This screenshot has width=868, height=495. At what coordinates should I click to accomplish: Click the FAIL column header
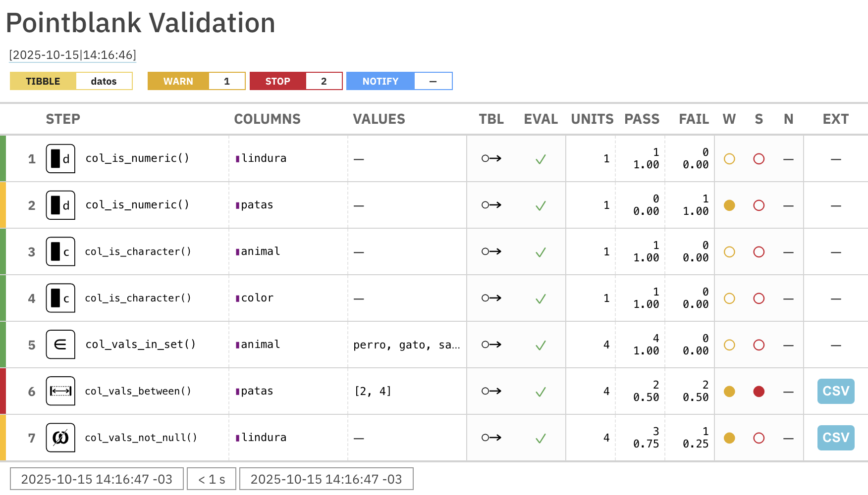[694, 119]
